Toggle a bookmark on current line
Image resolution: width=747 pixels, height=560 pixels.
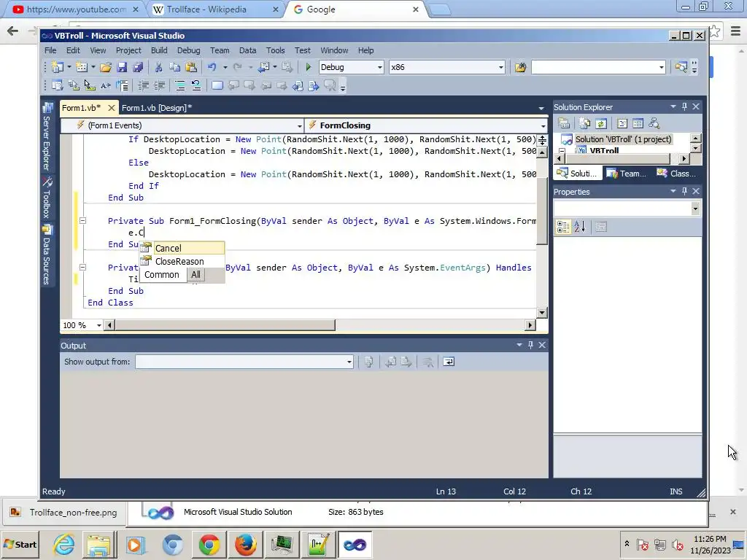[217, 86]
